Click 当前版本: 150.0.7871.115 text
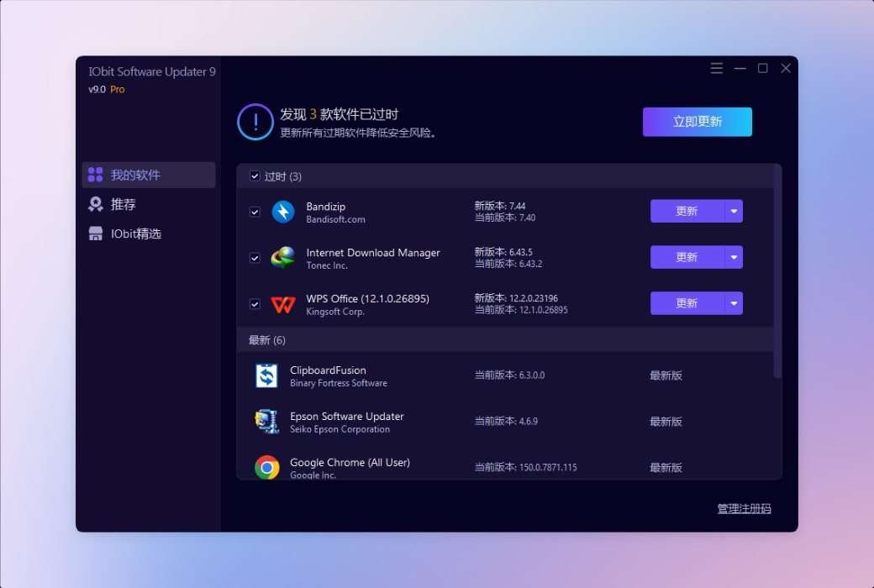Viewport: 874px width, 588px height. pos(525,467)
